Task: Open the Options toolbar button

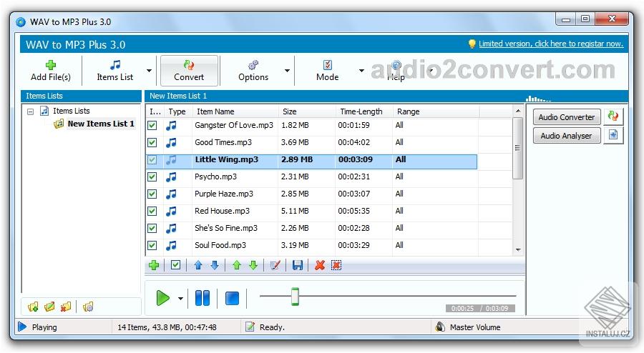Action: tap(253, 71)
